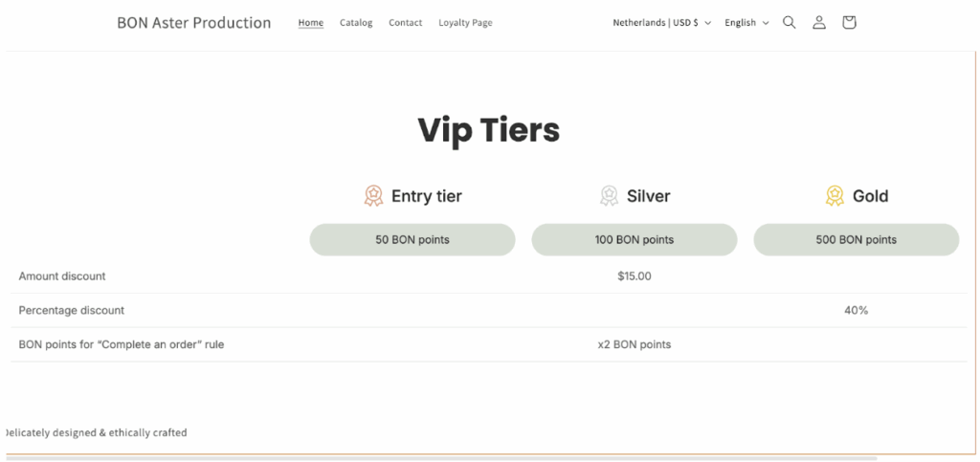This screenshot has width=980, height=462.
Task: Navigate to the Contact page
Action: [x=406, y=23]
